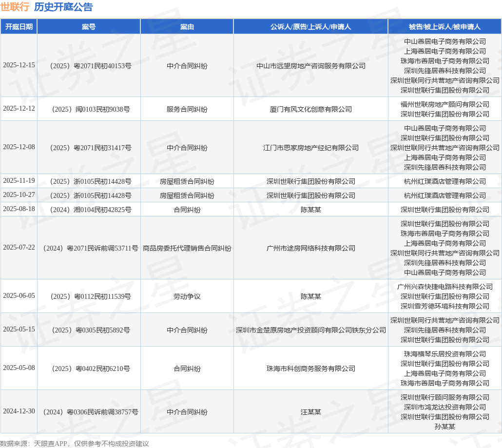Click defendant 深圳市鸿龙达投资有限公司

(x=445, y=407)
